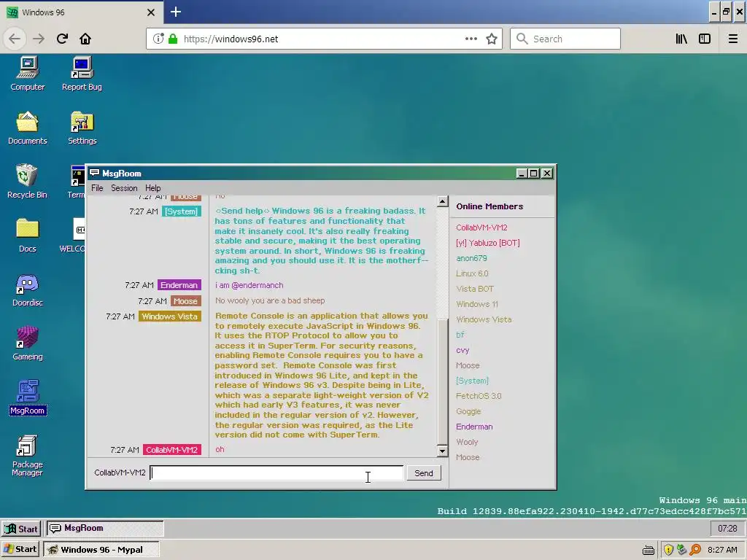
Task: Open the Computer desktop icon
Action: (x=28, y=74)
